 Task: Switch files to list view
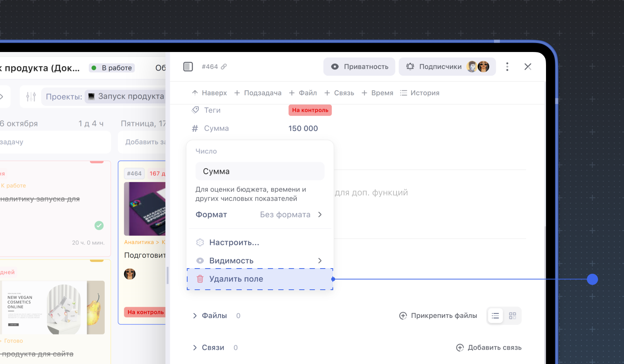[495, 316]
